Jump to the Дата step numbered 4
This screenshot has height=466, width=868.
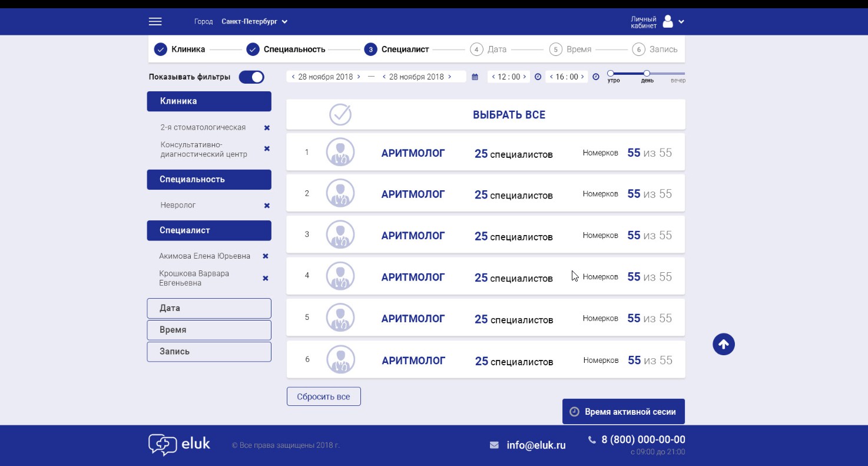488,49
